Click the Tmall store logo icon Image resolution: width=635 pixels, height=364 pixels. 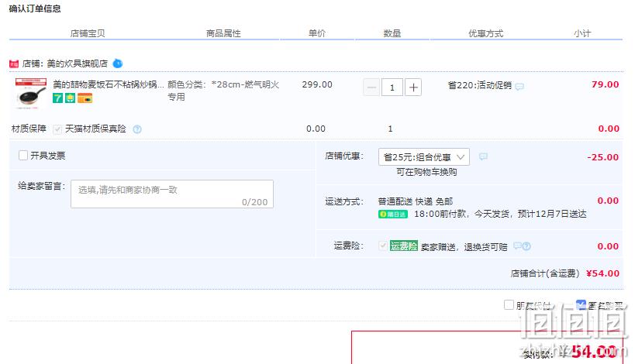click(14, 64)
